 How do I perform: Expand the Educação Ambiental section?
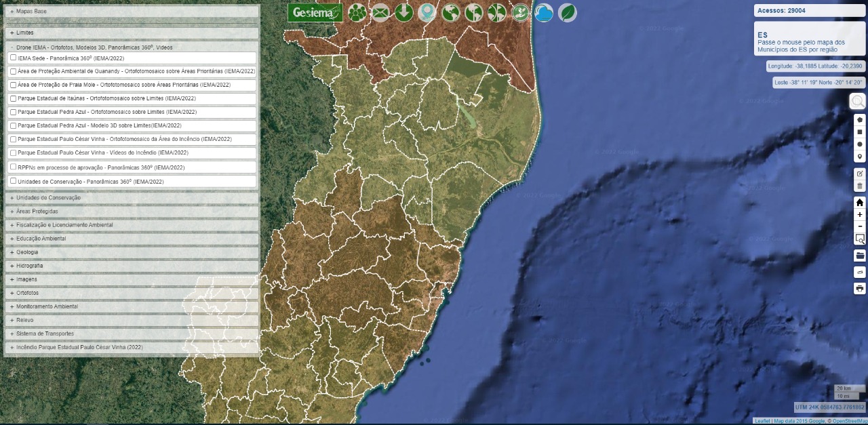pos(132,239)
